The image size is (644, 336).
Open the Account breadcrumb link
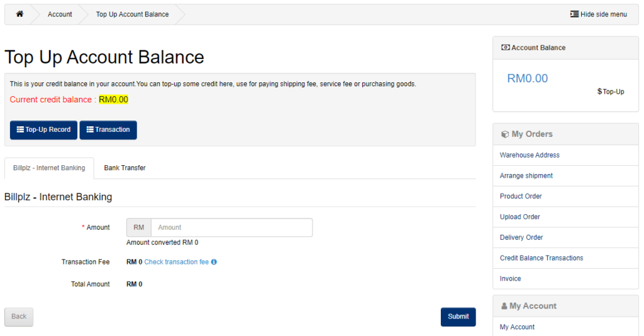[60, 14]
